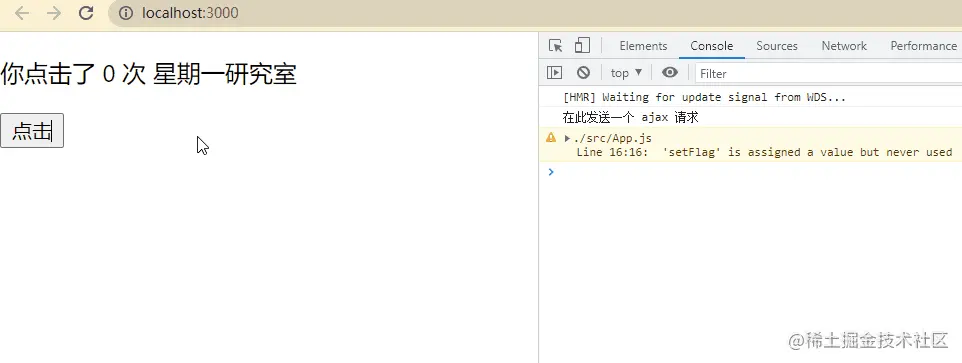Toggle the device toolbar icon
The image size is (962, 363).
(582, 46)
